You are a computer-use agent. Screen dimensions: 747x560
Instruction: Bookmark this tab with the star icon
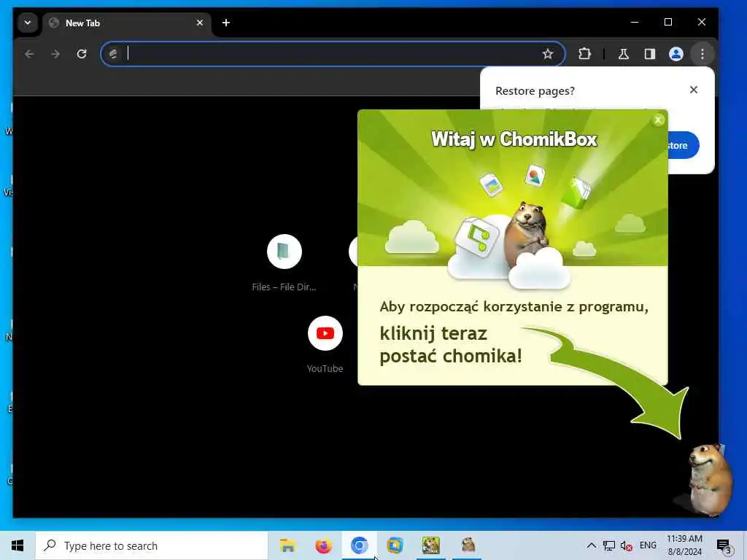pos(548,54)
